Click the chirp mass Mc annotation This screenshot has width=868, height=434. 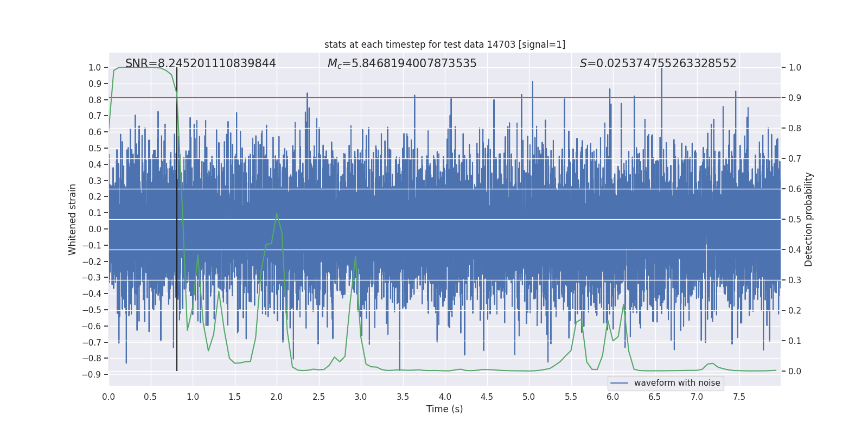click(401, 63)
